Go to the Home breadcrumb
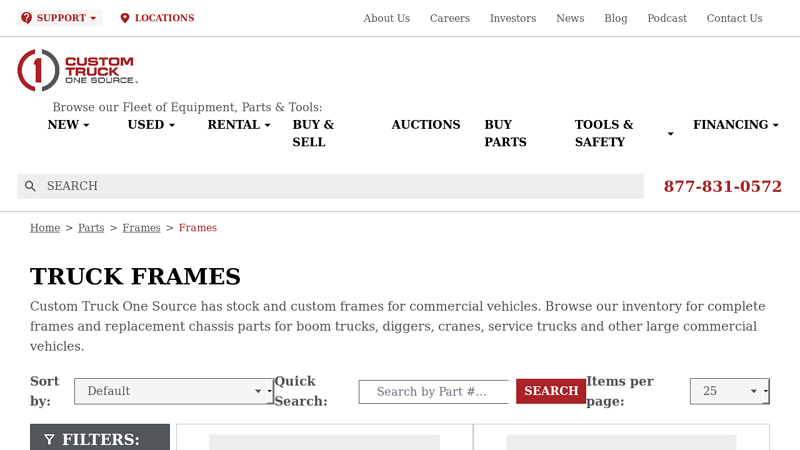The width and height of the screenshot is (800, 450). [x=45, y=228]
